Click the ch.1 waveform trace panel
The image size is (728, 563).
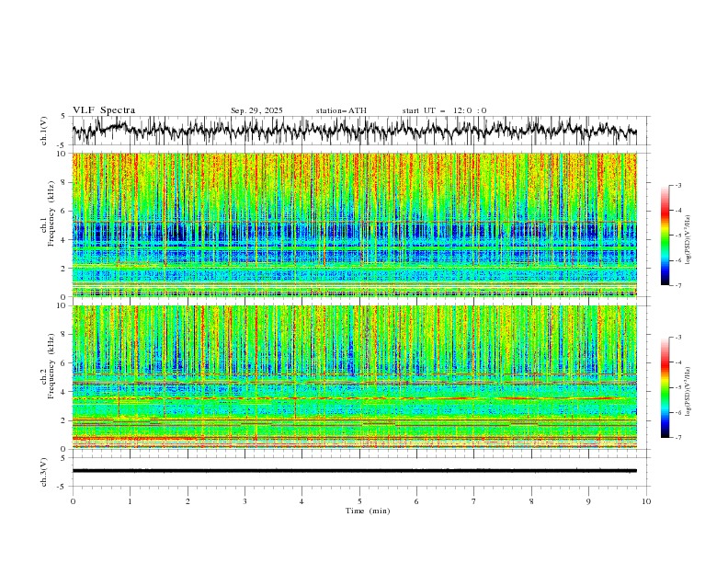tap(361, 131)
